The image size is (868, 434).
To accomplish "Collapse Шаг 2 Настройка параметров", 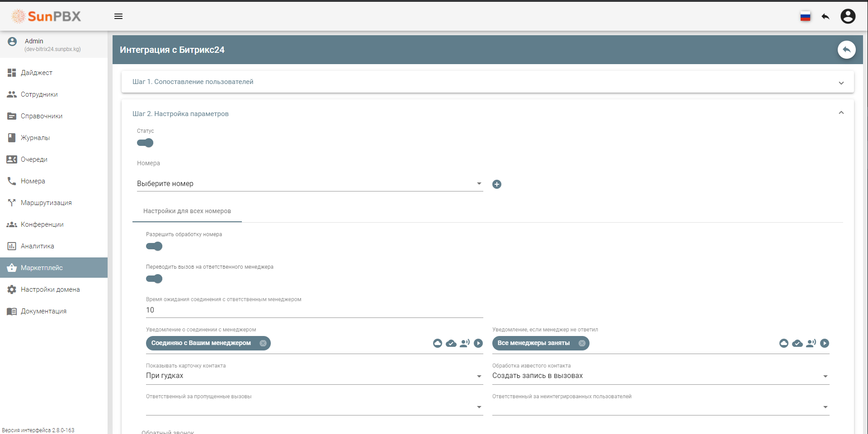I will point(487,113).
